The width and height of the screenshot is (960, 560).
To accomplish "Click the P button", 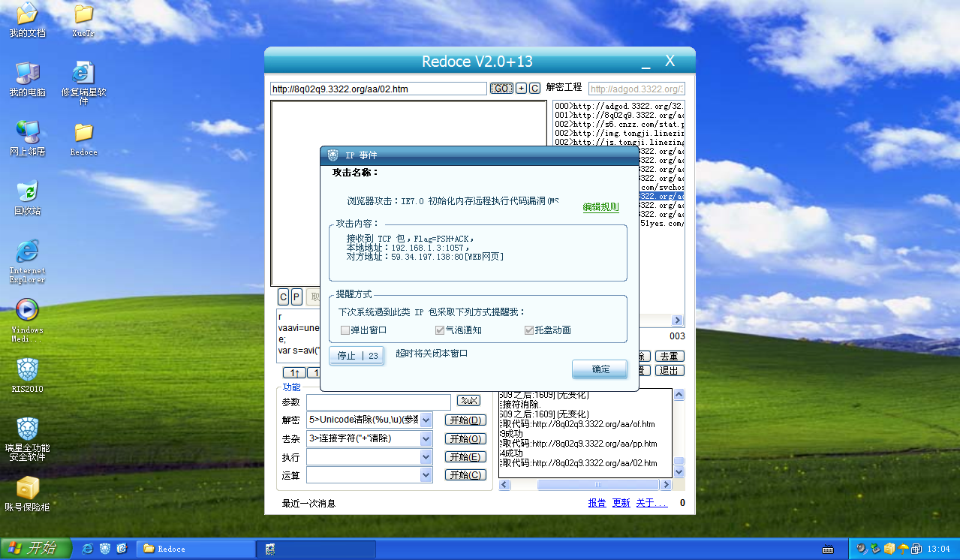I will [296, 297].
